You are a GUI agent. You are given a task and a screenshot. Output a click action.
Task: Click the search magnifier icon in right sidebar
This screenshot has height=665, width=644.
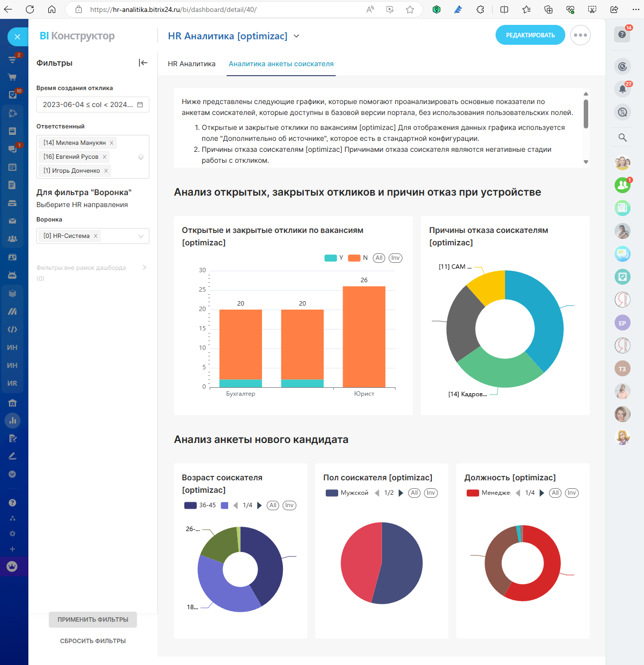click(622, 137)
